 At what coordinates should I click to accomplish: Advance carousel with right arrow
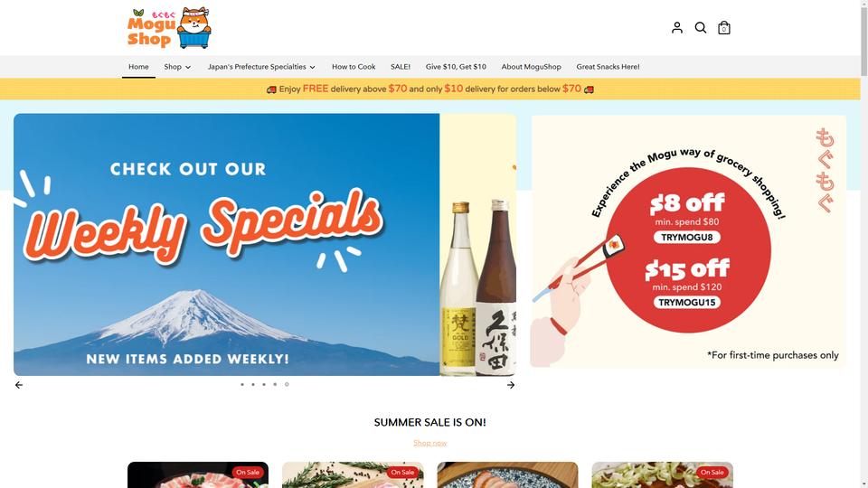point(510,385)
